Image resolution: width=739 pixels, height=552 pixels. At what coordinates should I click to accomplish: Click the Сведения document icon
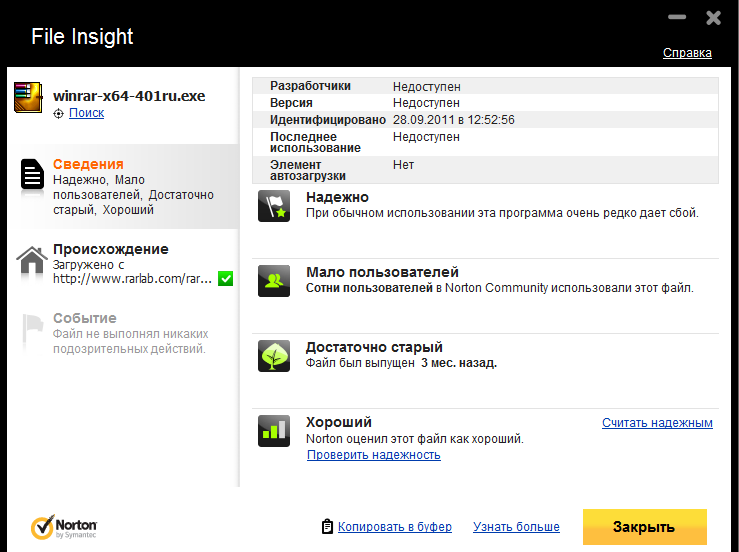point(32,174)
